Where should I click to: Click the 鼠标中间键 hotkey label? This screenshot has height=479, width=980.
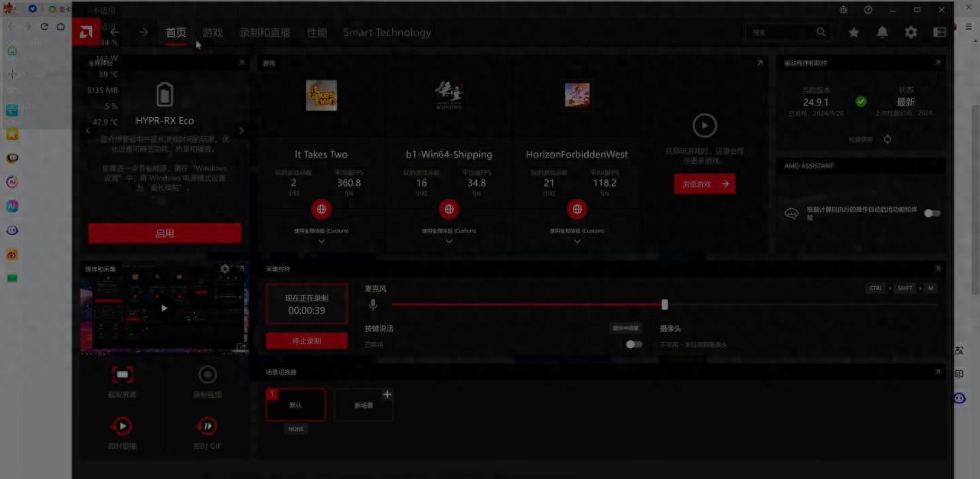point(625,327)
